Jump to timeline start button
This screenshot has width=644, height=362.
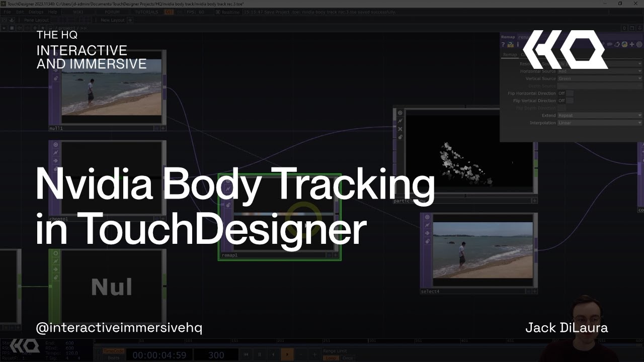pos(246,354)
